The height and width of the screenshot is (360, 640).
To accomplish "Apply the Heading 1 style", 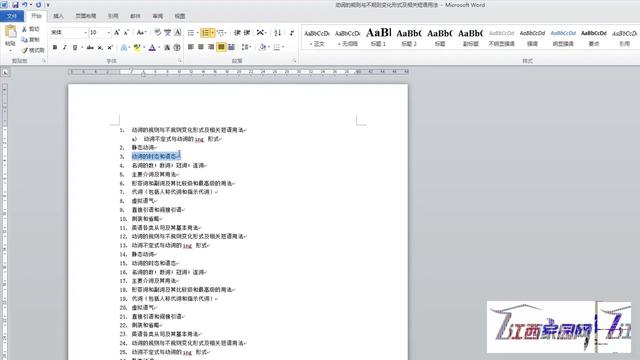I will [x=378, y=37].
